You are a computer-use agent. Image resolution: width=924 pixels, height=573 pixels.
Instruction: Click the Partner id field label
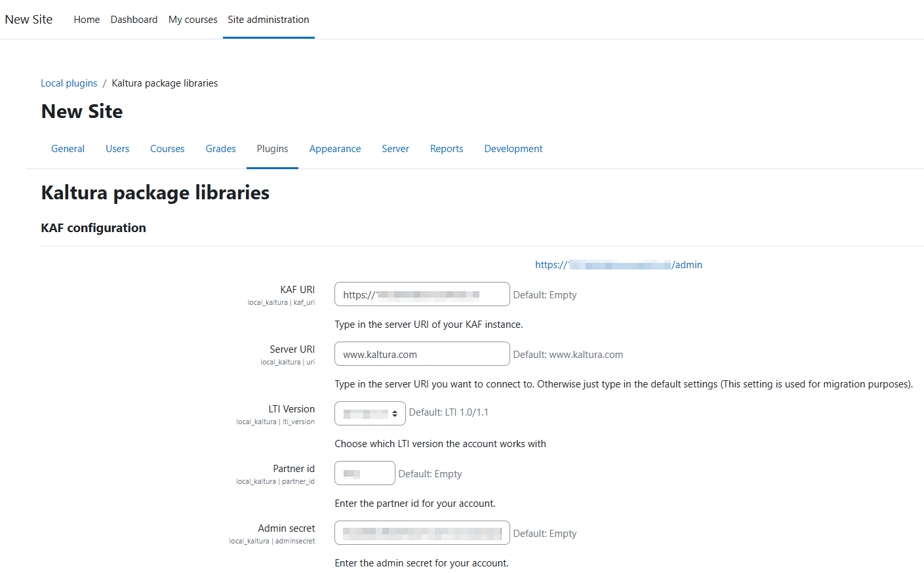(x=294, y=469)
